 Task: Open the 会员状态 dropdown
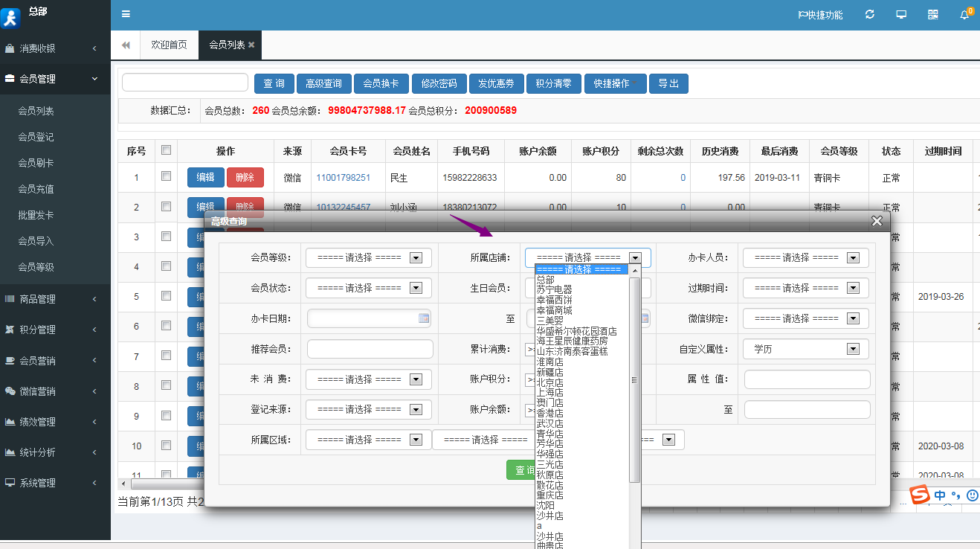click(368, 288)
